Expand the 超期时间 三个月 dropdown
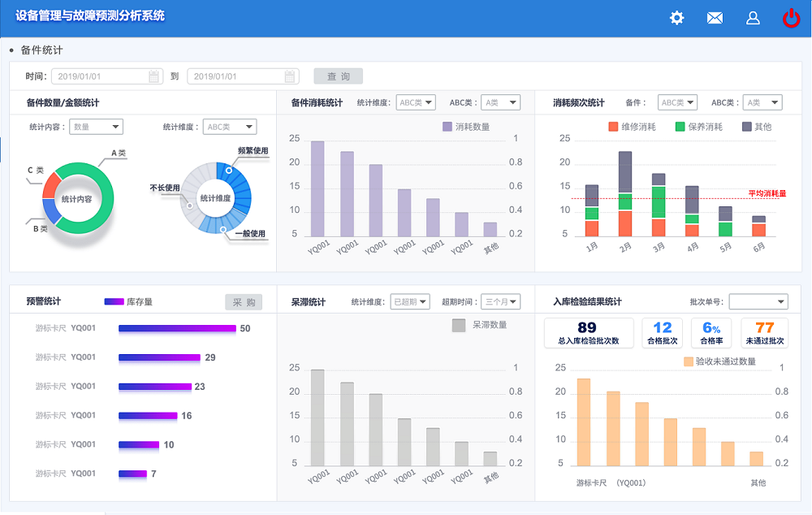 pos(500,302)
